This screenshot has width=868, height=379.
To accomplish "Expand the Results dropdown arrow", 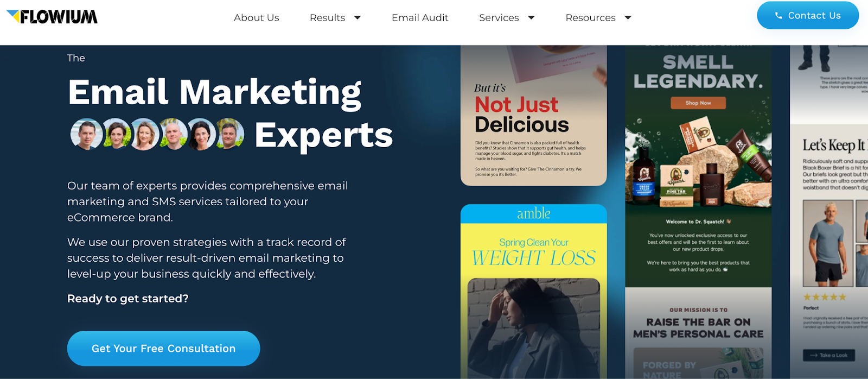I will point(358,18).
